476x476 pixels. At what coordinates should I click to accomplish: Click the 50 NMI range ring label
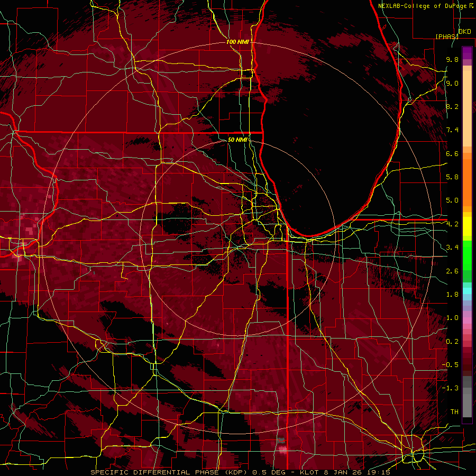[237, 140]
